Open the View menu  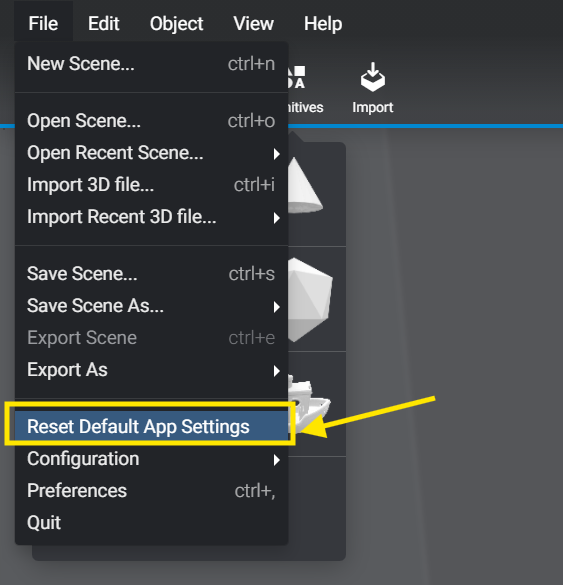pyautogui.click(x=254, y=24)
